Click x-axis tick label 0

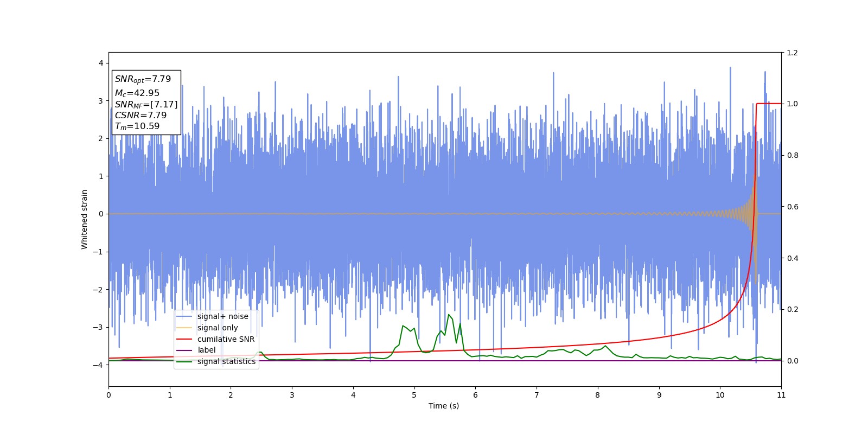tap(108, 395)
